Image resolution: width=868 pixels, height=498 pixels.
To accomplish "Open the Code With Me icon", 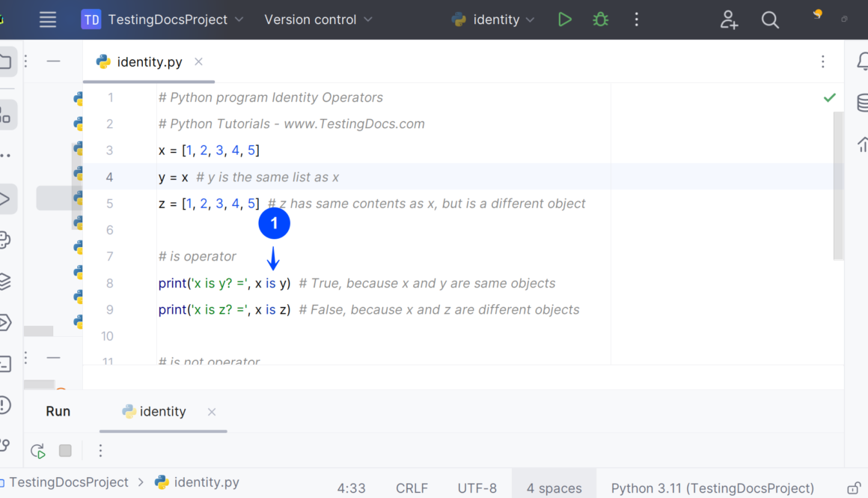I will (729, 20).
